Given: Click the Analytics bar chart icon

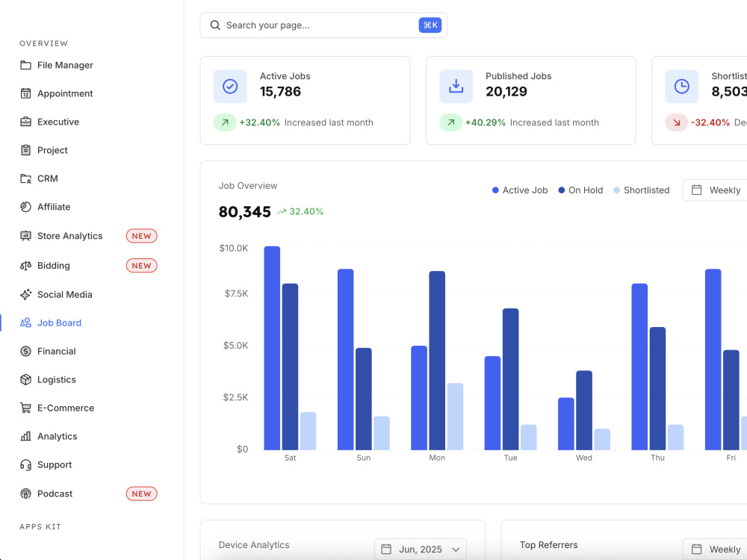Looking at the screenshot, I should tap(25, 436).
